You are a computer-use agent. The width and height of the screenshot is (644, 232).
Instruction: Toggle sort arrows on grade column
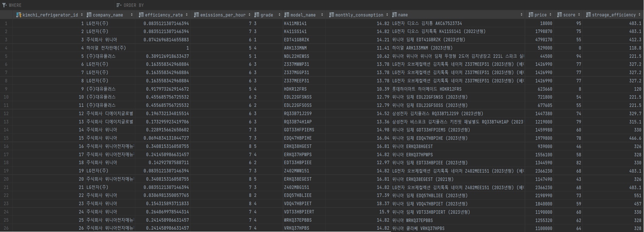pyautogui.click(x=279, y=15)
